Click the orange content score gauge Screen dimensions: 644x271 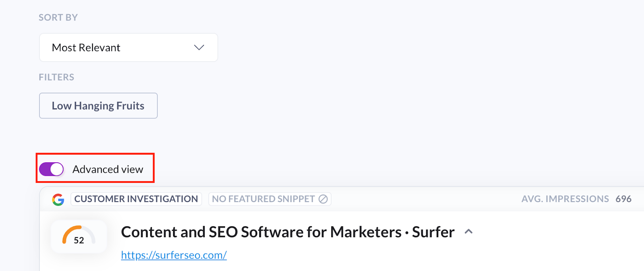point(78,236)
